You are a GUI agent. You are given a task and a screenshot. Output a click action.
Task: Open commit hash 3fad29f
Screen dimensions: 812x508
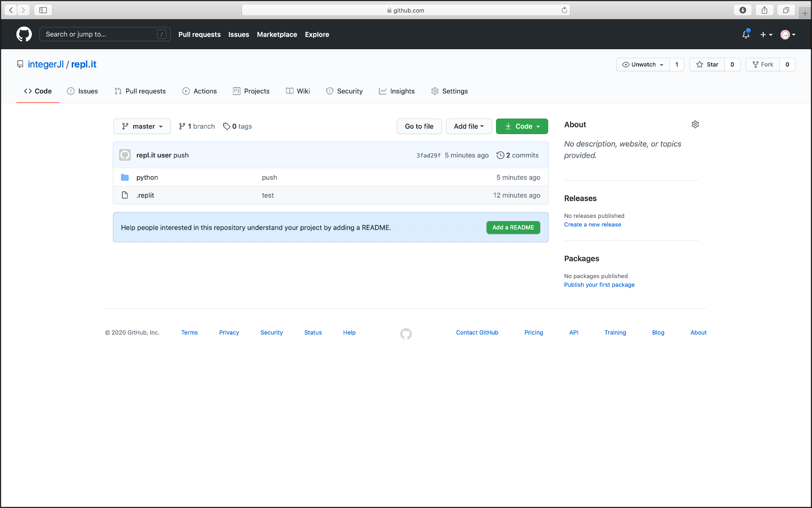[x=429, y=155]
